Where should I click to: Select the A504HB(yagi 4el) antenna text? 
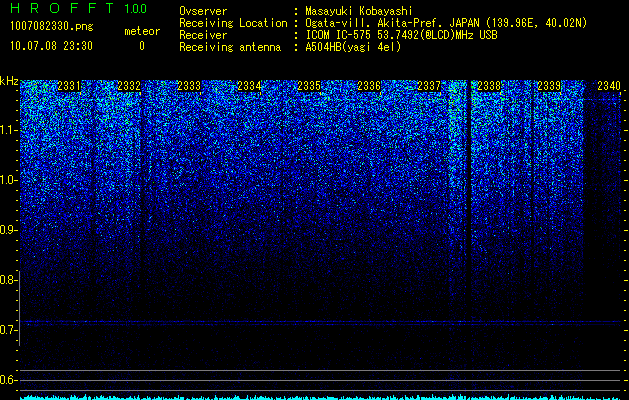353,47
